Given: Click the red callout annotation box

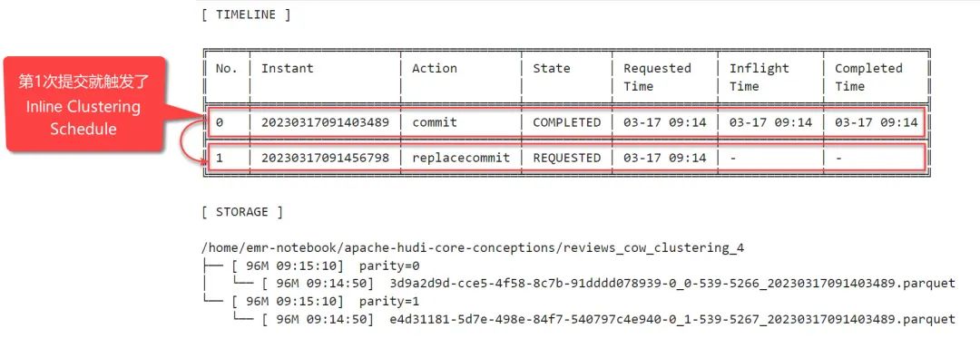Looking at the screenshot, I should [x=85, y=104].
